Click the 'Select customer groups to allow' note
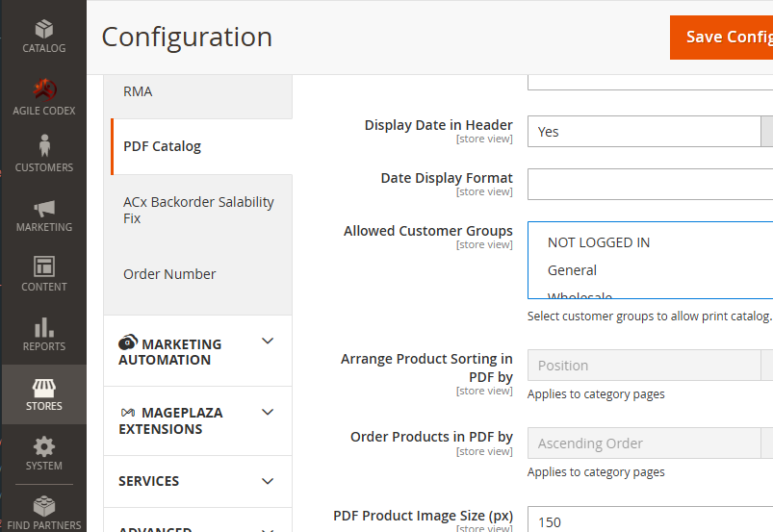Viewport: 773px width, 532px height. 649,317
